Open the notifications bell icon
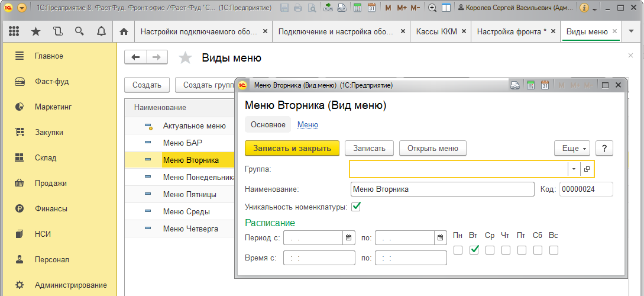644x296 pixels. [x=101, y=31]
